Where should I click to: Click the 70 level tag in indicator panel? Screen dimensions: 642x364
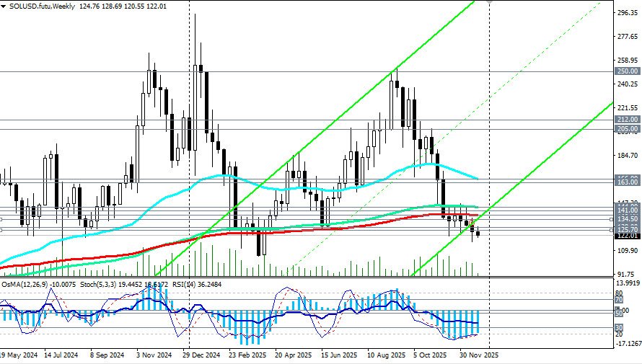point(618,300)
